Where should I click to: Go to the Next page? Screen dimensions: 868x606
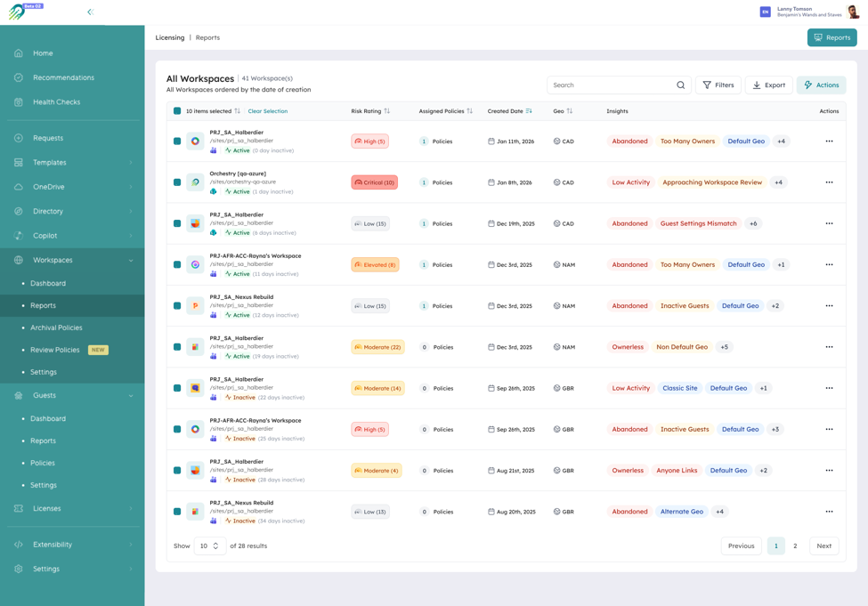pyautogui.click(x=823, y=545)
